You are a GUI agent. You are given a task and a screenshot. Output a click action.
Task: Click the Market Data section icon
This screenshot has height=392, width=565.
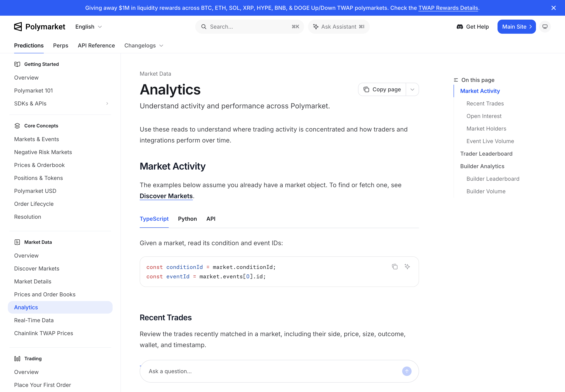[17, 242]
